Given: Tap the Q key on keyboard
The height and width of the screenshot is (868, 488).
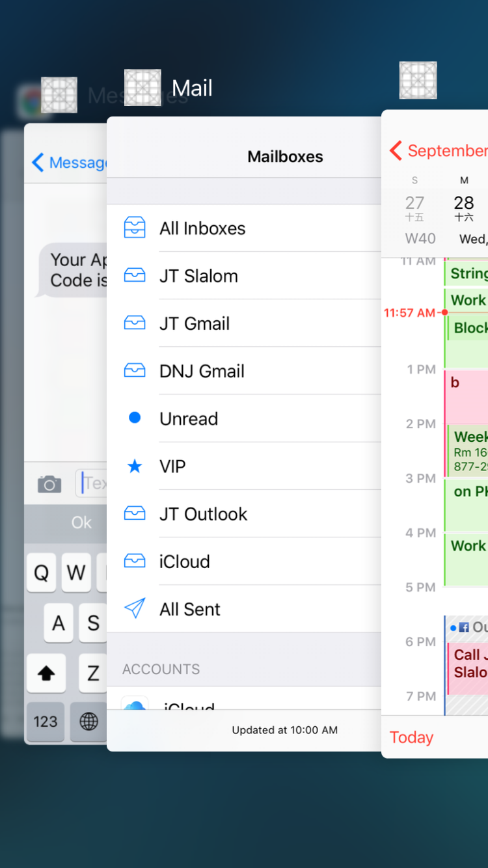Looking at the screenshot, I should 41,573.
